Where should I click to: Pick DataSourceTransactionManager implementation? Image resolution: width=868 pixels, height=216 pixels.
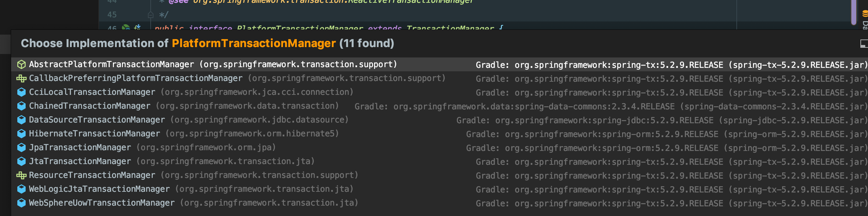pyautogui.click(x=440, y=120)
